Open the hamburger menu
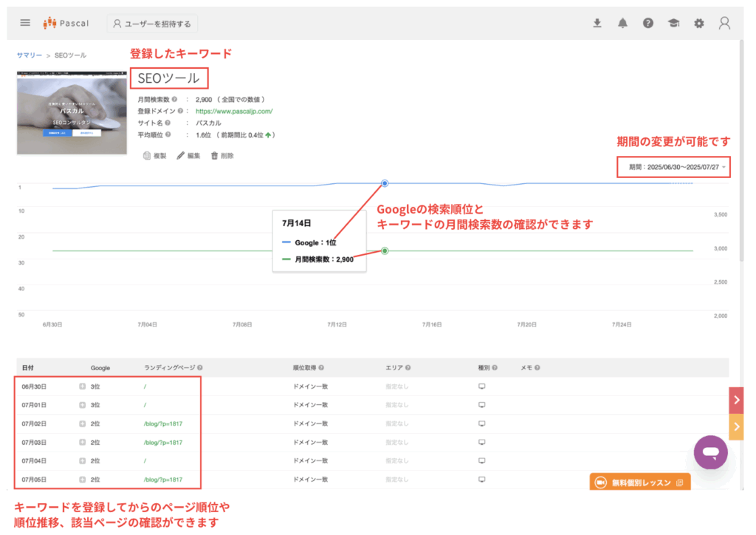The image size is (756, 535). click(25, 22)
